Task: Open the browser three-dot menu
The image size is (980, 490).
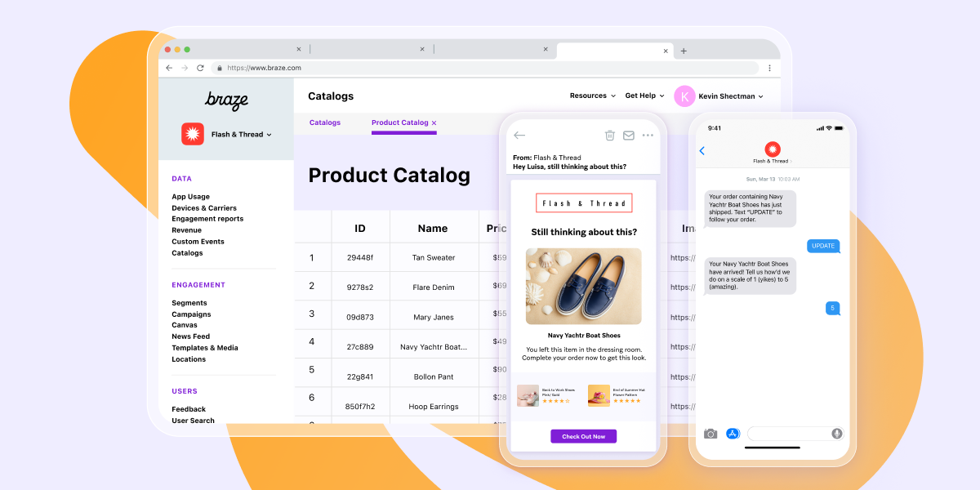Action: [768, 69]
